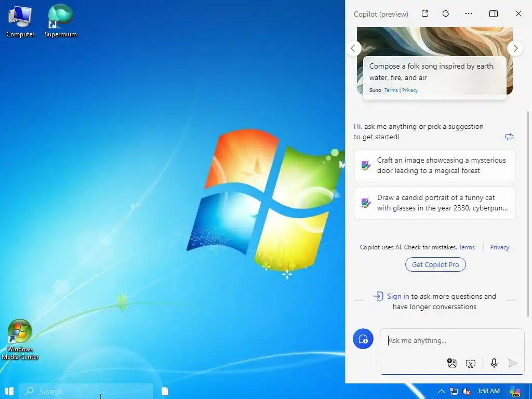Viewport: 532px width, 399px height.
Task: Toggle the split screen sidebar icon
Action: click(494, 14)
